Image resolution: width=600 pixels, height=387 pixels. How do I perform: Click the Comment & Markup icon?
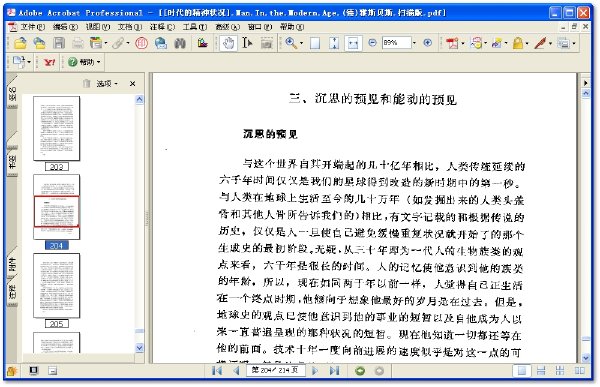[477, 43]
